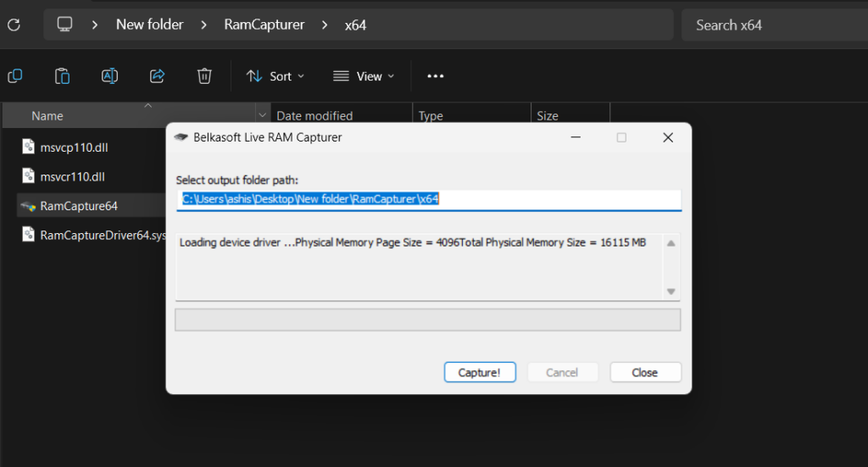Click the x64 breadcrumb segment
Image resolution: width=868 pixels, height=467 pixels.
(x=355, y=25)
